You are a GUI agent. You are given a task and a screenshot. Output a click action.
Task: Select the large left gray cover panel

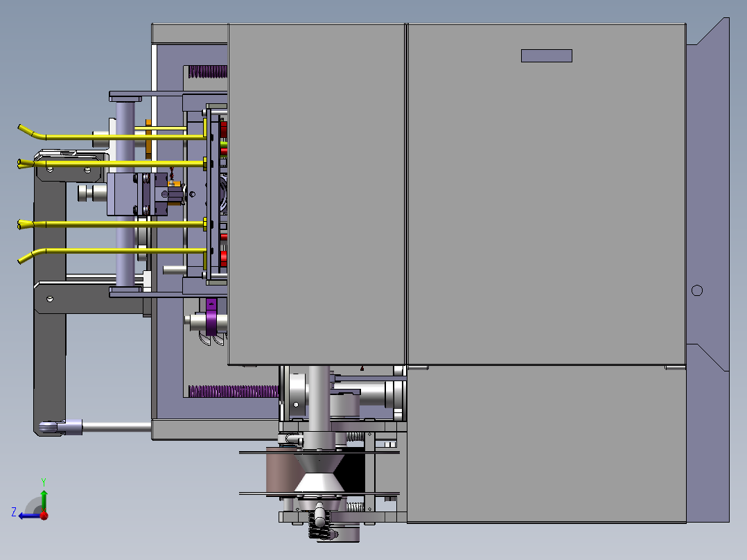pyautogui.click(x=316, y=195)
